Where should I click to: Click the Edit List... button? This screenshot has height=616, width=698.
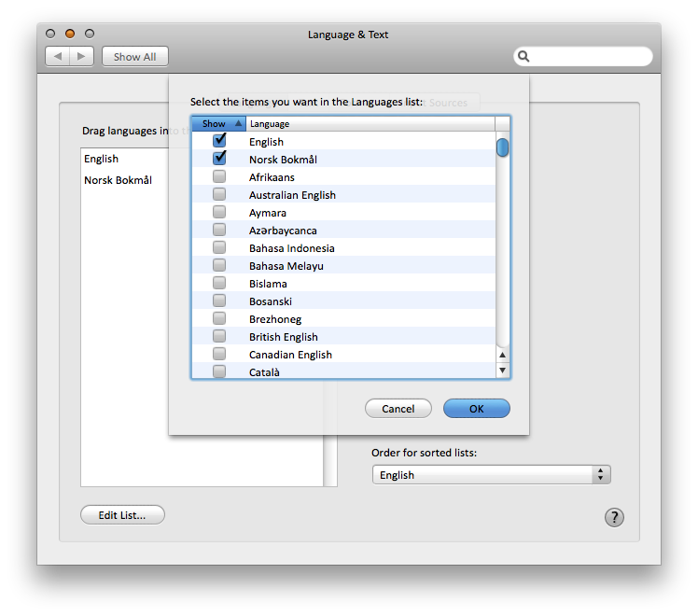pos(122,515)
